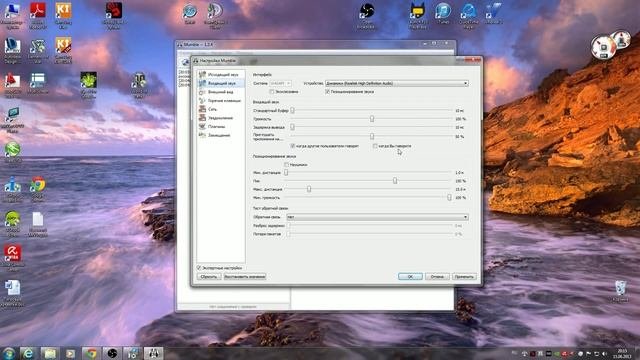640x360 pixels.
Task: Open Windows Explorer from the taskbar
Action: 49,353
